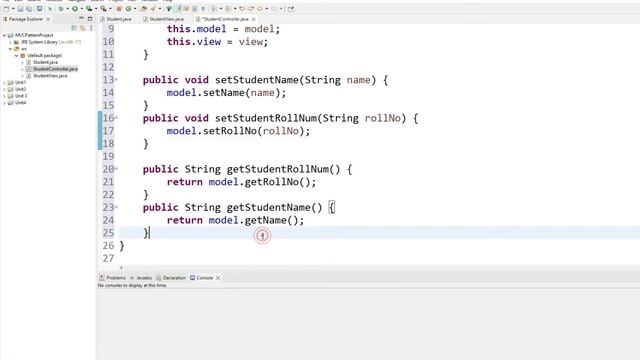The height and width of the screenshot is (360, 640).
Task: Click 'return model.getName();' on line 24
Action: click(x=236, y=220)
